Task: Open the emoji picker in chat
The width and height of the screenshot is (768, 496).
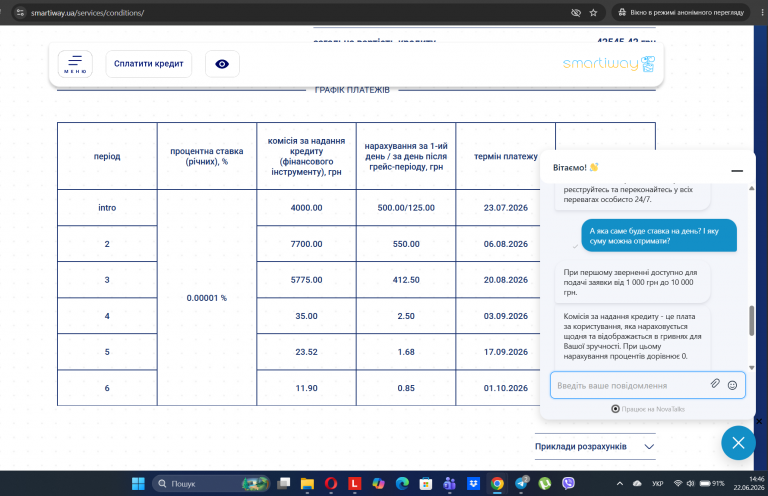Action: 732,385
